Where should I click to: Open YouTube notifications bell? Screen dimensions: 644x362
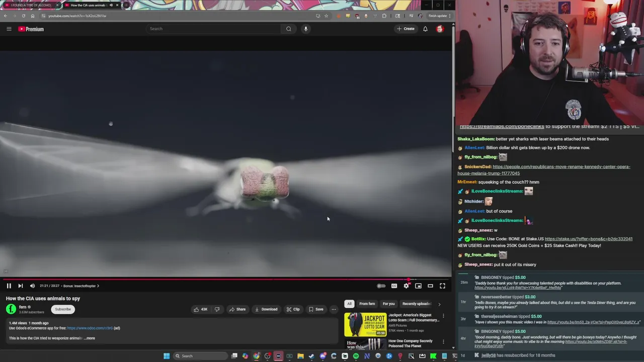coord(425,29)
